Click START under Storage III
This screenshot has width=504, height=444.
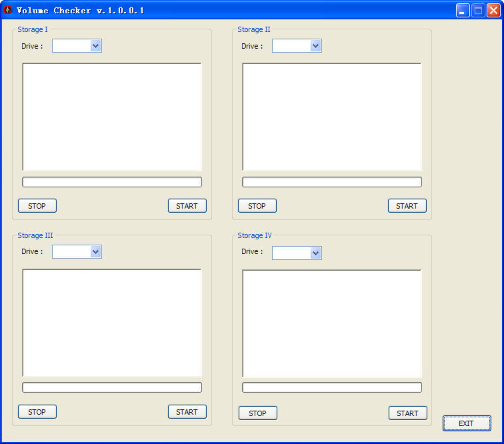coord(187,412)
